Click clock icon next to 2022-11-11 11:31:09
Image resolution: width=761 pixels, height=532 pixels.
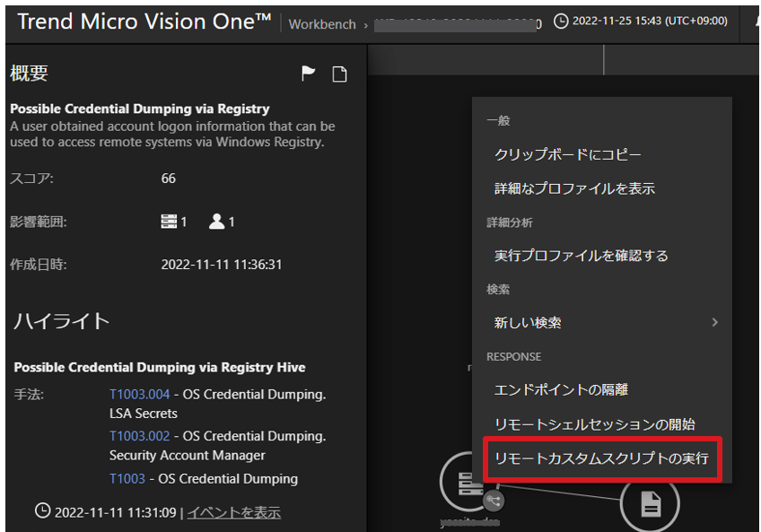(x=42, y=511)
